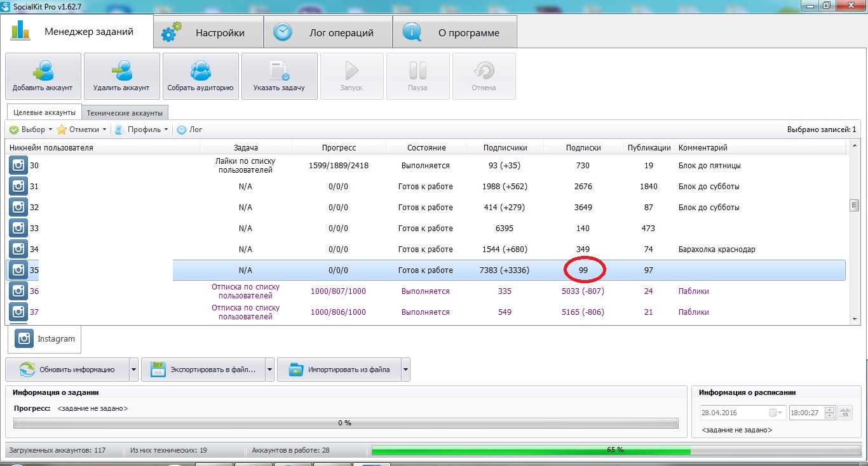
Task: Sort by Подписчики column header
Action: coord(505,147)
